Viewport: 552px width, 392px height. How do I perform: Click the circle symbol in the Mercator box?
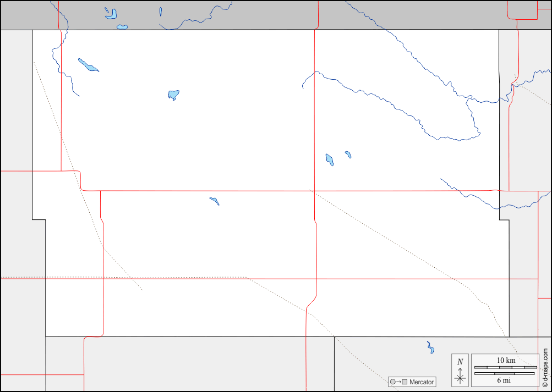pyautogui.click(x=392, y=382)
